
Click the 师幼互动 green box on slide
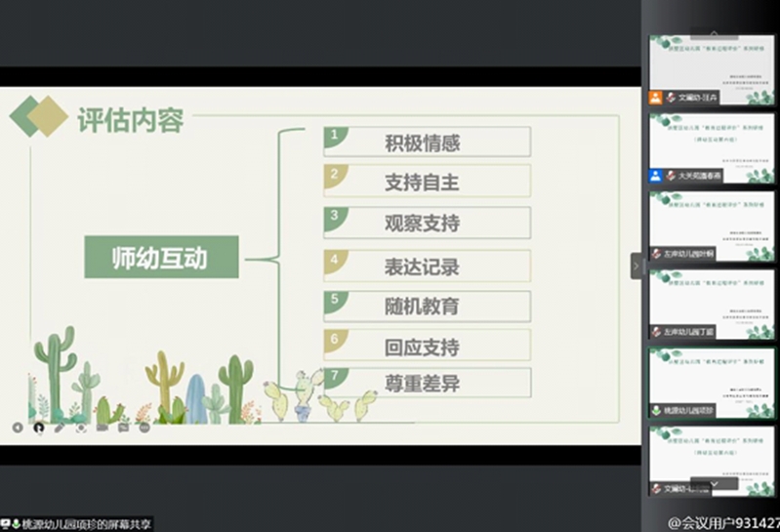tap(161, 258)
